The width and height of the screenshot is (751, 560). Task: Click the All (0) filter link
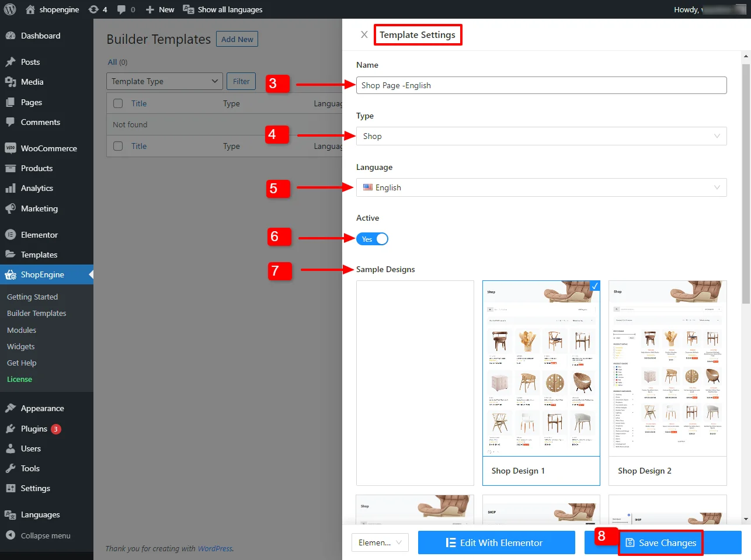(117, 62)
